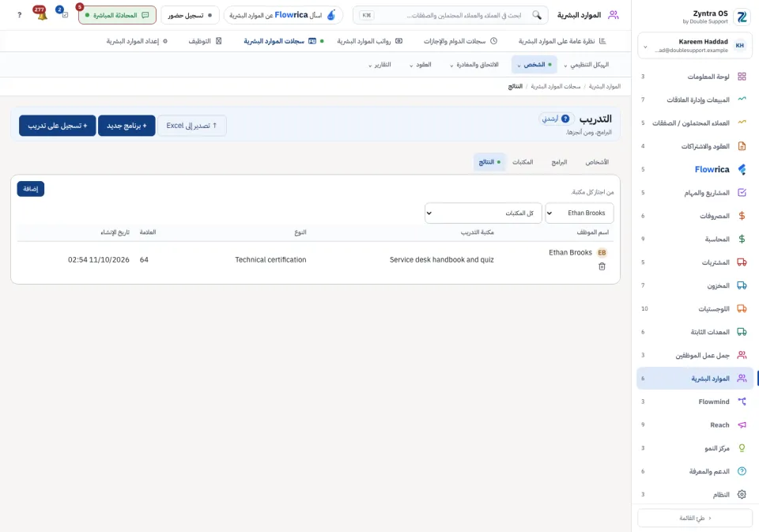759x532 pixels.
Task: Click the help icon in the أرشدني pill
Action: click(565, 119)
